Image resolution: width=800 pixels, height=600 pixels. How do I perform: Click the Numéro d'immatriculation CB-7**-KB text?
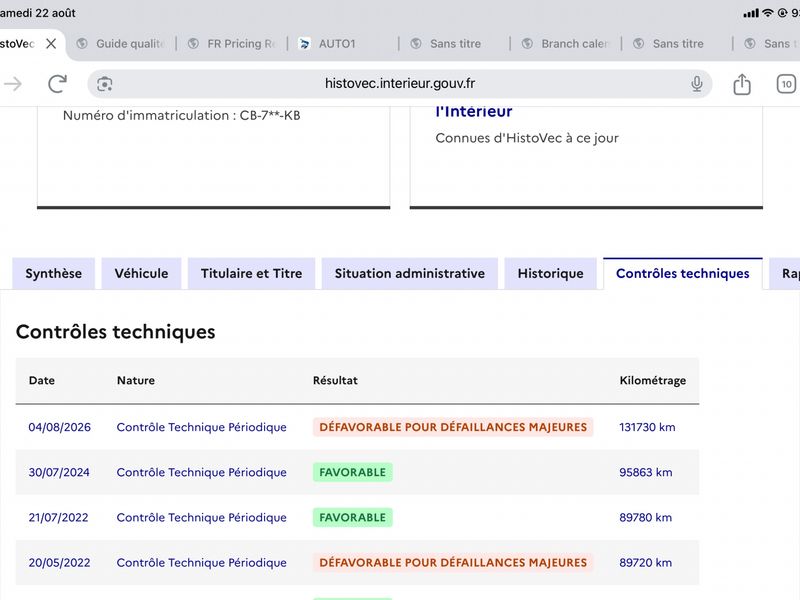[182, 115]
